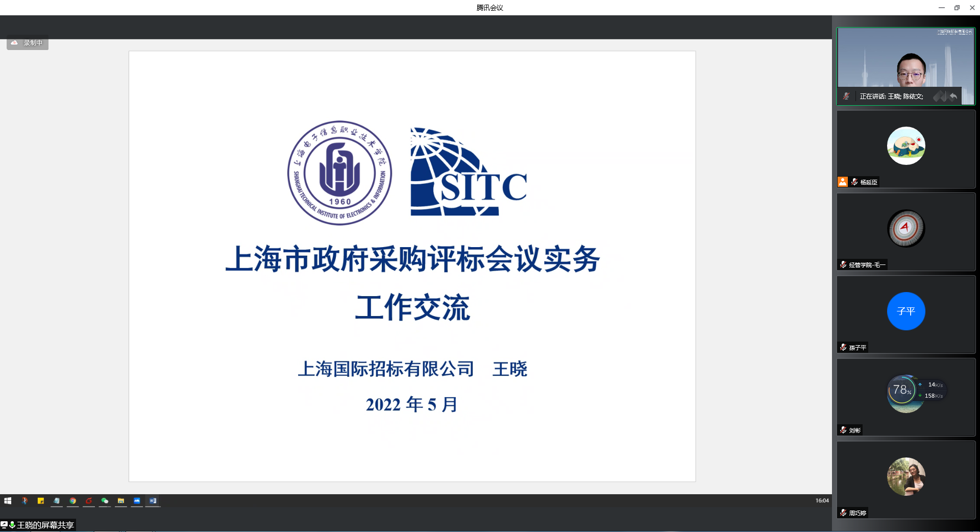The image size is (980, 532).
Task: Click the 正在讲话: 王晓; 陈依文 label
Action: pyautogui.click(x=891, y=96)
